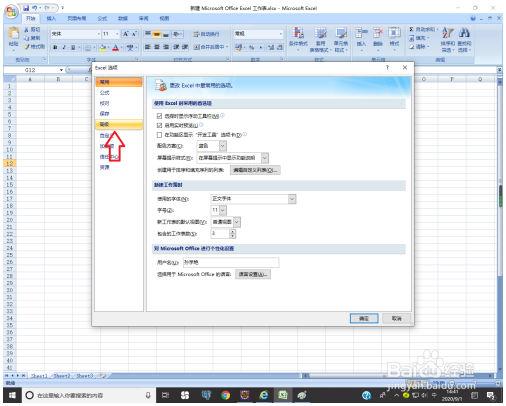Click the Top Align icon in the ribbon

pos(148,34)
